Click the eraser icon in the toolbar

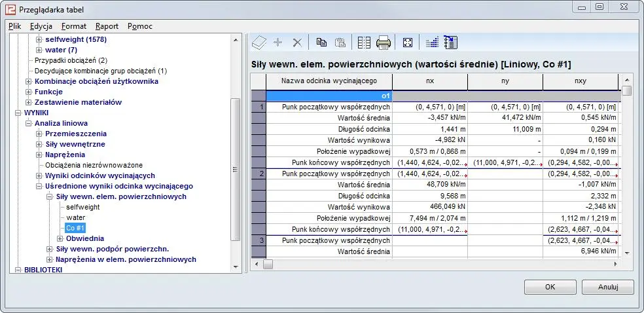[x=259, y=43]
